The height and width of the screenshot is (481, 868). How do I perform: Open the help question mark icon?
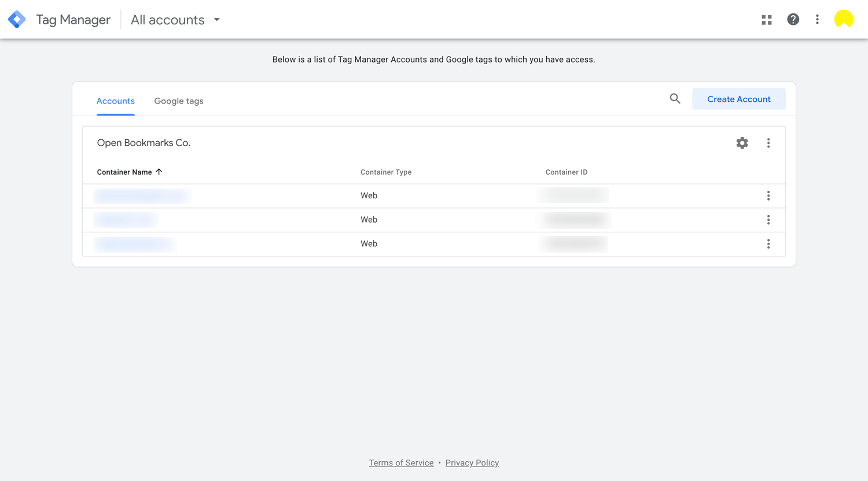[x=793, y=19]
